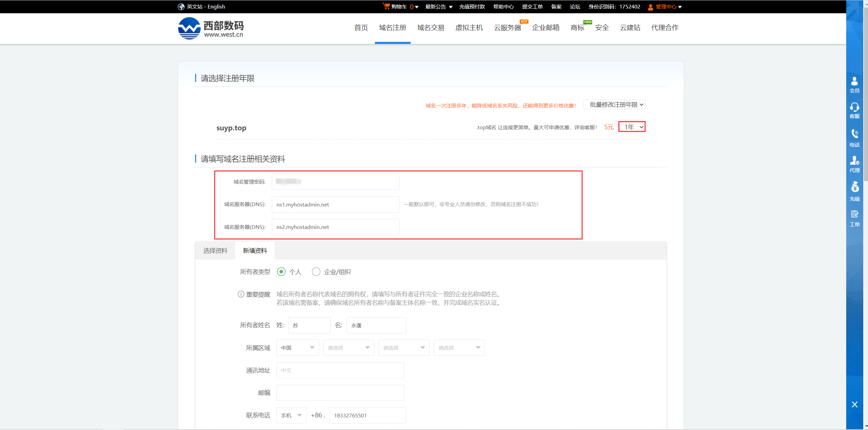Open the 手机 phone type dropdown

coord(291,415)
